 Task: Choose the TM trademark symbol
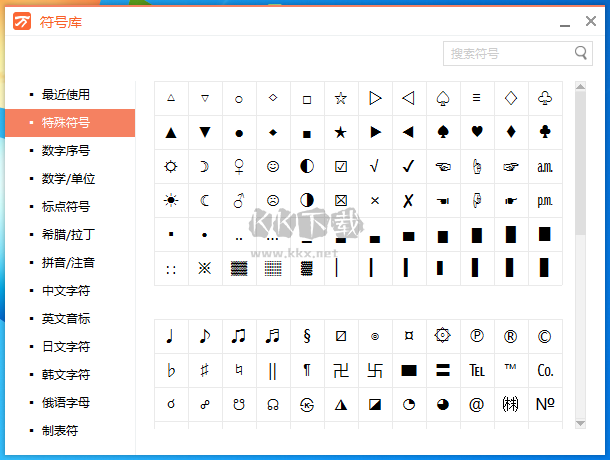point(511,370)
